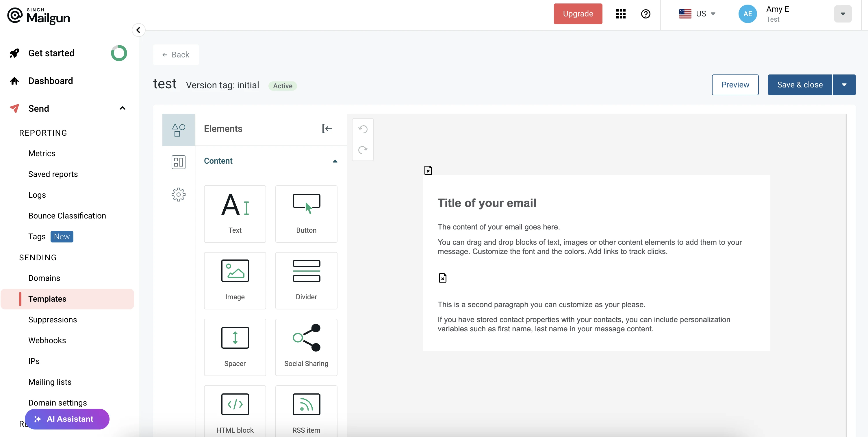The width and height of the screenshot is (868, 437).
Task: Select the Spacer element block
Action: (235, 347)
